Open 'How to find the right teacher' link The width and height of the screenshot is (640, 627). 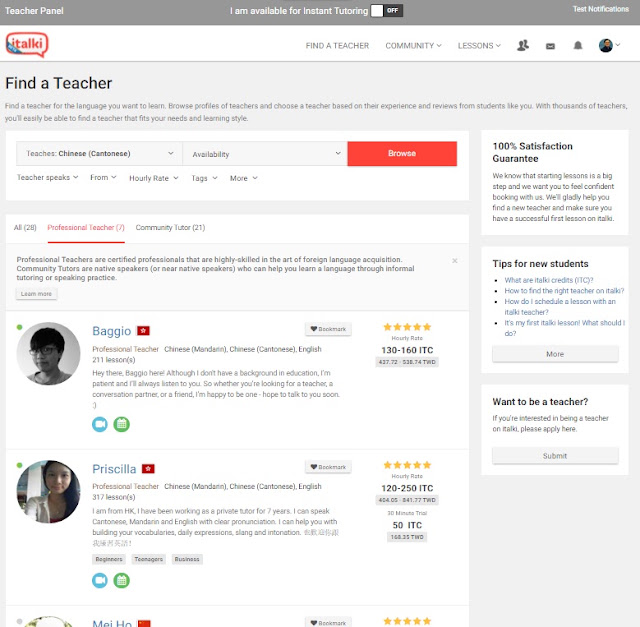[564, 291]
